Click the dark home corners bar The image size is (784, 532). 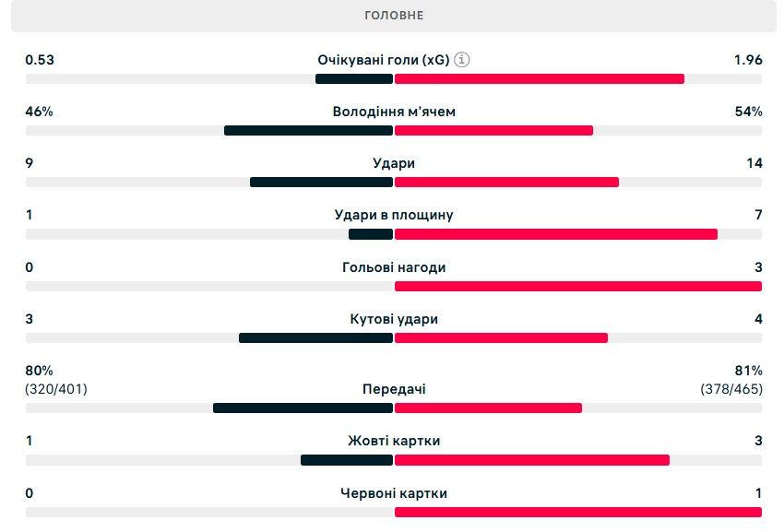(x=315, y=337)
